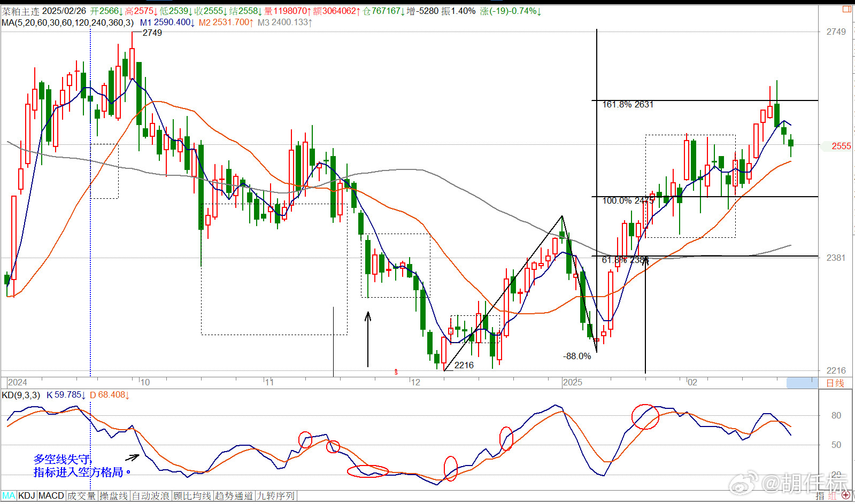Switch to the KDJ indicator tab

(27, 496)
